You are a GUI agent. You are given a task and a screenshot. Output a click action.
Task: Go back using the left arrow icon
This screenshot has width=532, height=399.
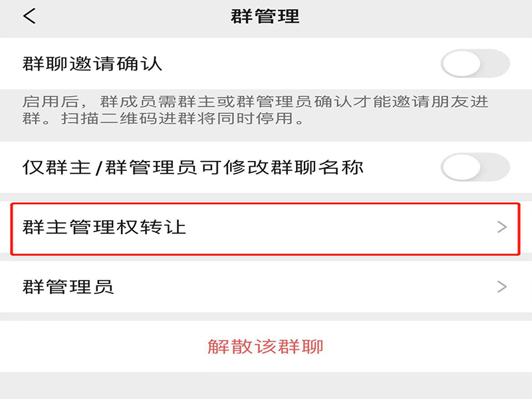(29, 17)
